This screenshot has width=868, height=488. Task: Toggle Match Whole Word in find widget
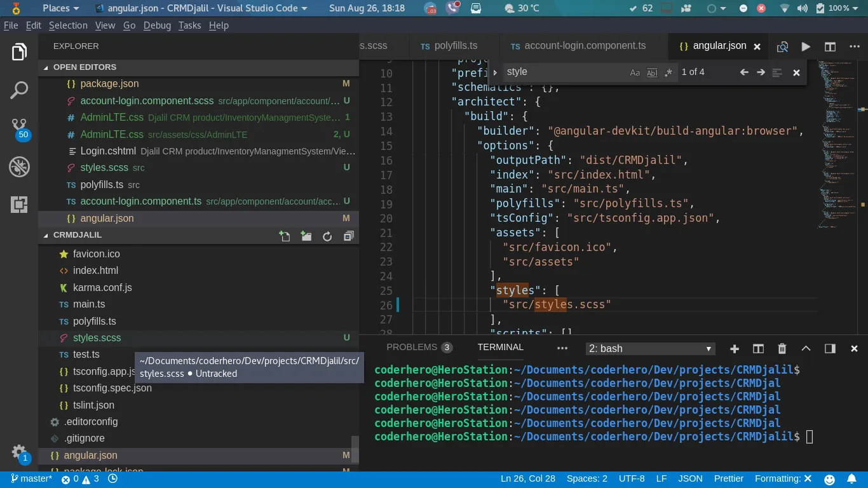click(651, 72)
